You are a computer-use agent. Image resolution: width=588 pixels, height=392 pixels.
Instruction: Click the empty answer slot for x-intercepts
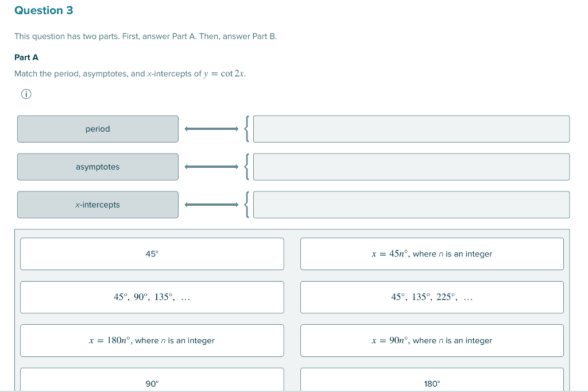[411, 205]
